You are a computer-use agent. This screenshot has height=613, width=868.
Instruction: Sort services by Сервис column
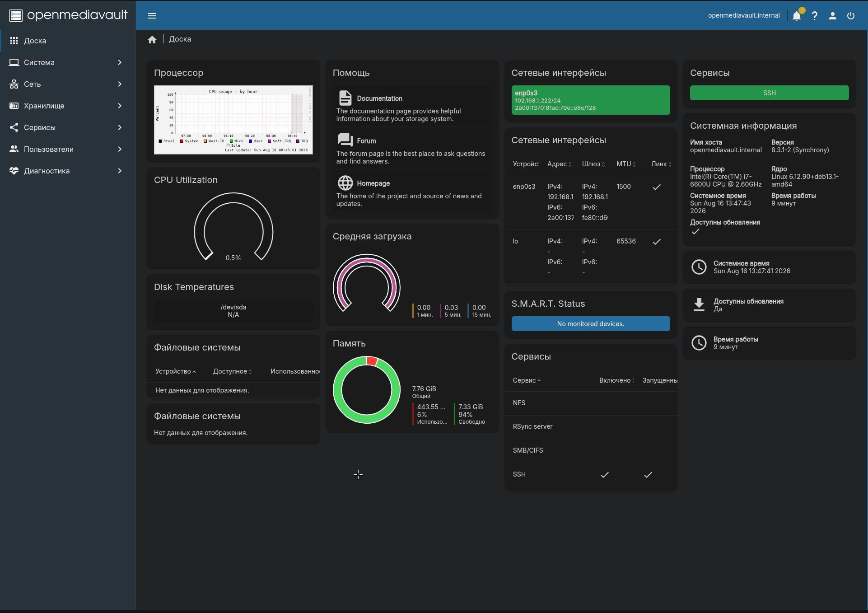[x=527, y=380]
